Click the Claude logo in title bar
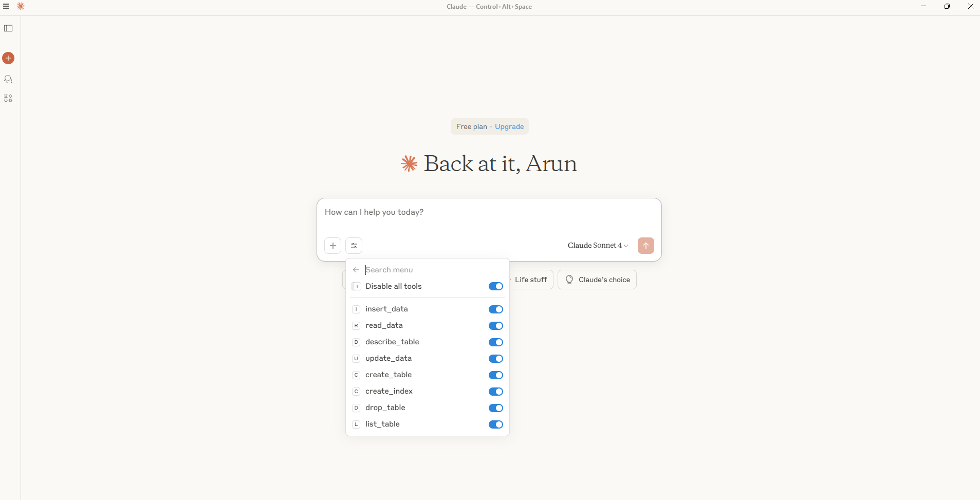 pyautogui.click(x=21, y=6)
